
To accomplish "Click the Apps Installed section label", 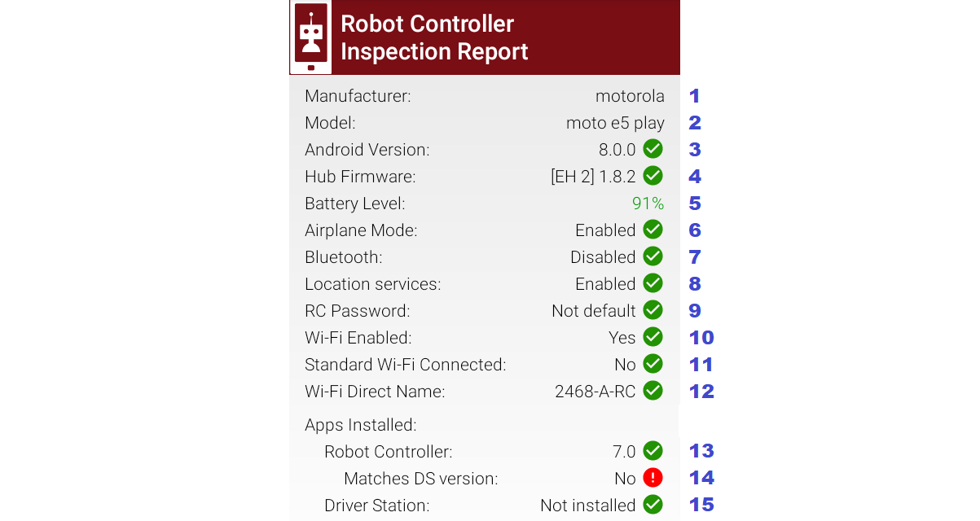I will (x=360, y=424).
